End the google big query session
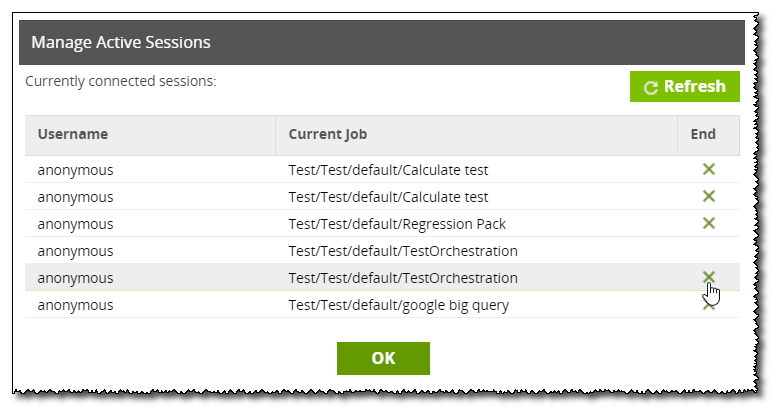The image size is (778, 413). click(x=708, y=305)
